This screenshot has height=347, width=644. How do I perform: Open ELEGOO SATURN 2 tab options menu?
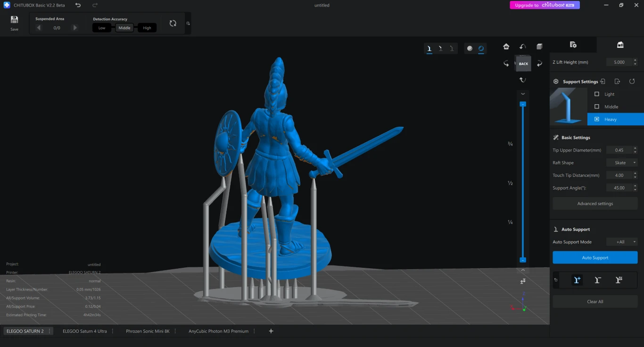point(50,331)
